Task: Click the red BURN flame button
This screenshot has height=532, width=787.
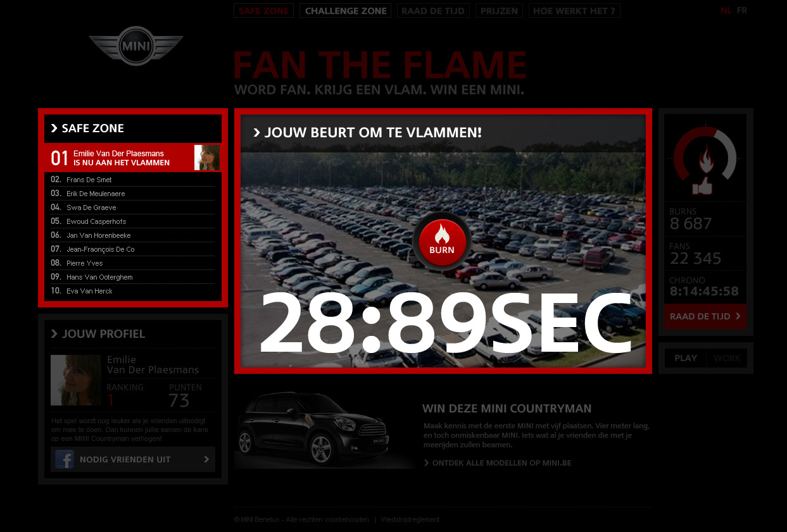Action: click(442, 241)
